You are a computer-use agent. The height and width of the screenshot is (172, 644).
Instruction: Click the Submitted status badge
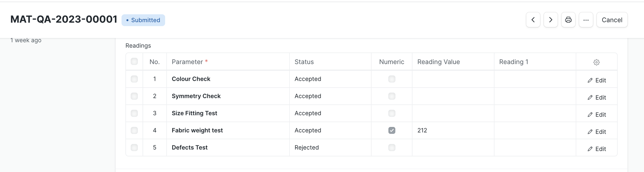(143, 20)
